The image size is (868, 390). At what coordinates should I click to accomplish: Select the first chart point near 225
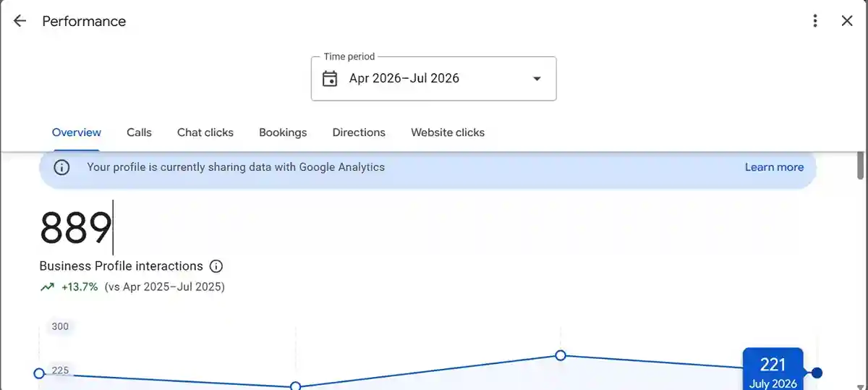pos(39,373)
